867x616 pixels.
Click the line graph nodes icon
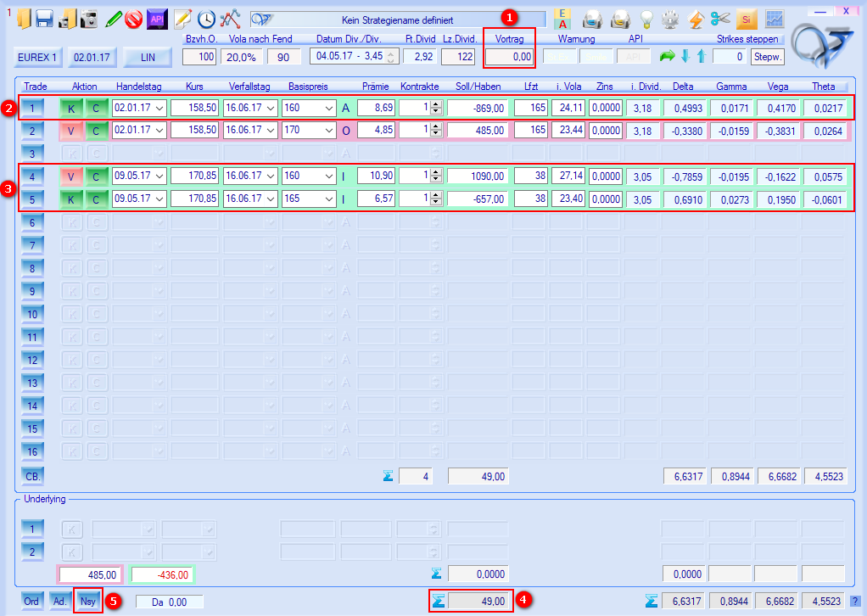coord(230,19)
